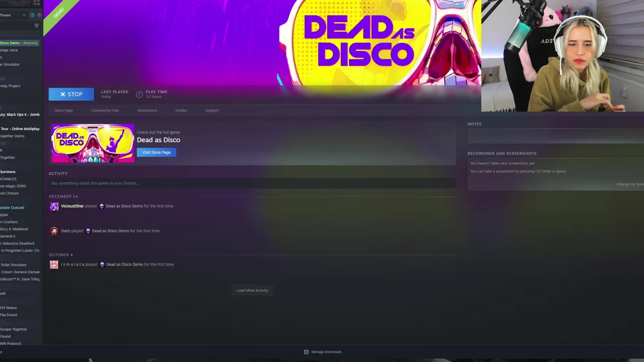
Task: Stop the running game
Action: pyautogui.click(x=71, y=94)
